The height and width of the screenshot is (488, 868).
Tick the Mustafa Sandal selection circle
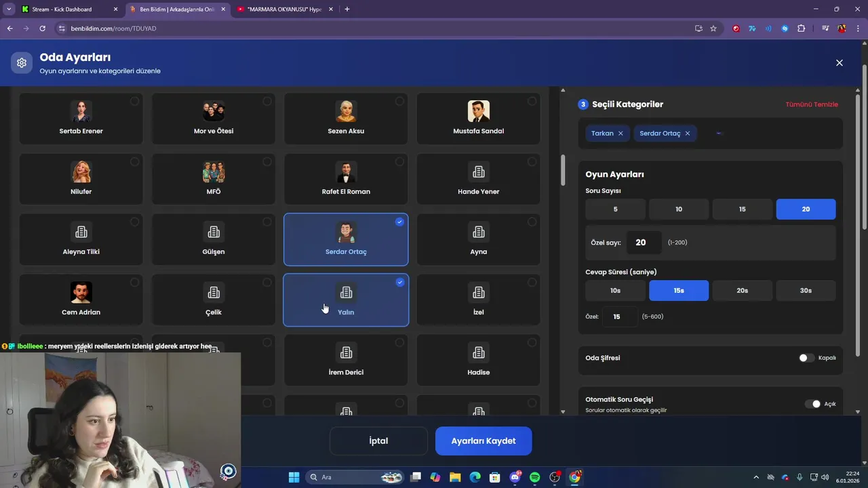(x=532, y=101)
